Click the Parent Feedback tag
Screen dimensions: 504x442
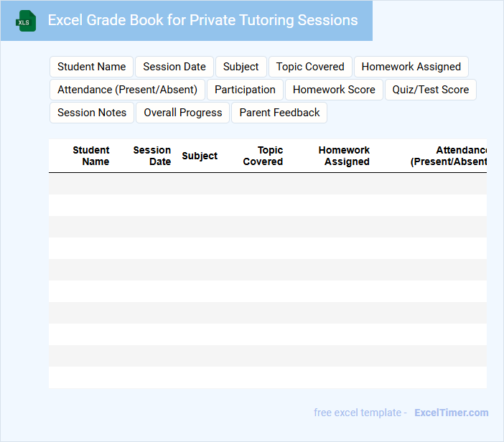[x=279, y=113]
